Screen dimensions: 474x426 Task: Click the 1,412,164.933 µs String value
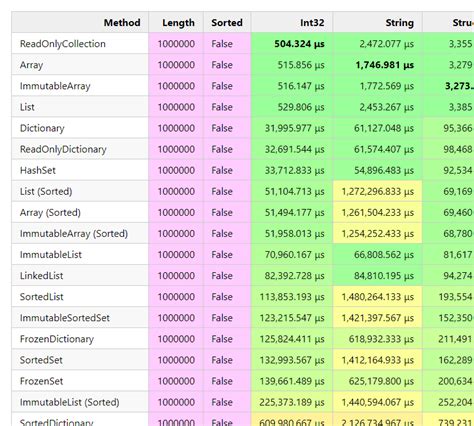[x=378, y=360]
